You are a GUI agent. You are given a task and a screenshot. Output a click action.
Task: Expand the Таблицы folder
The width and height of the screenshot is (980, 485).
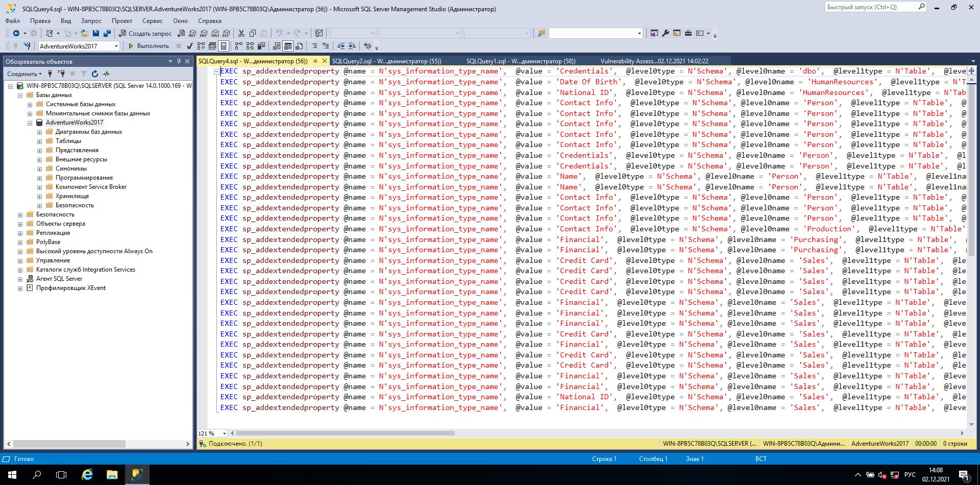pyautogui.click(x=39, y=141)
